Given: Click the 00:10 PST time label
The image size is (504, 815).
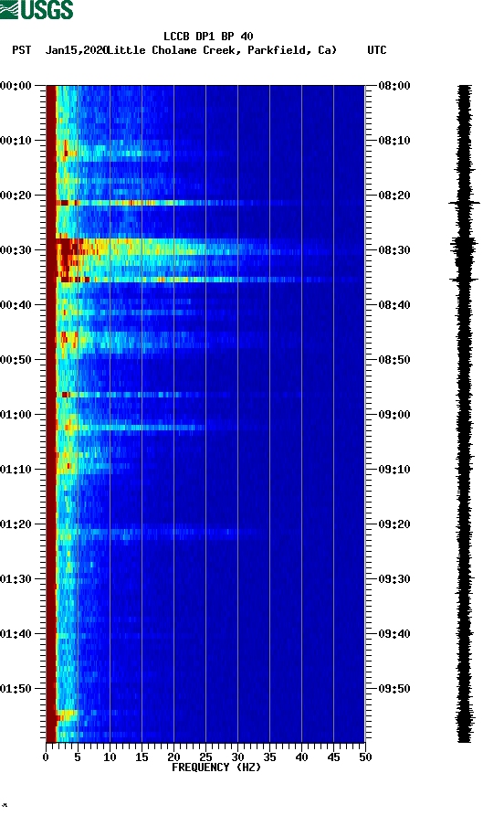Looking at the screenshot, I should [16, 141].
